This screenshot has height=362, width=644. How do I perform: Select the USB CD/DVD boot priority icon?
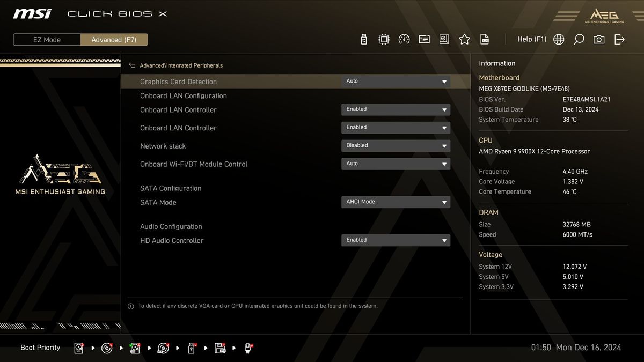point(164,348)
